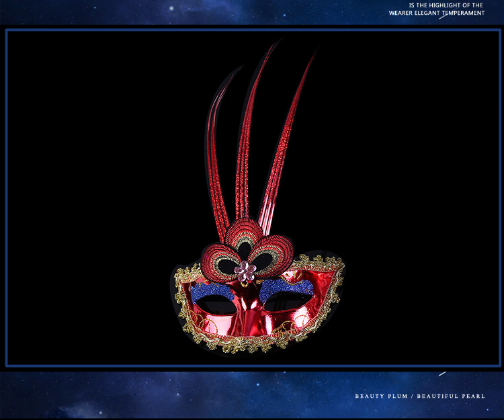
Task: Click the text 'IS THE HIGHLIGHT OF THE'
Action: coord(446,5)
